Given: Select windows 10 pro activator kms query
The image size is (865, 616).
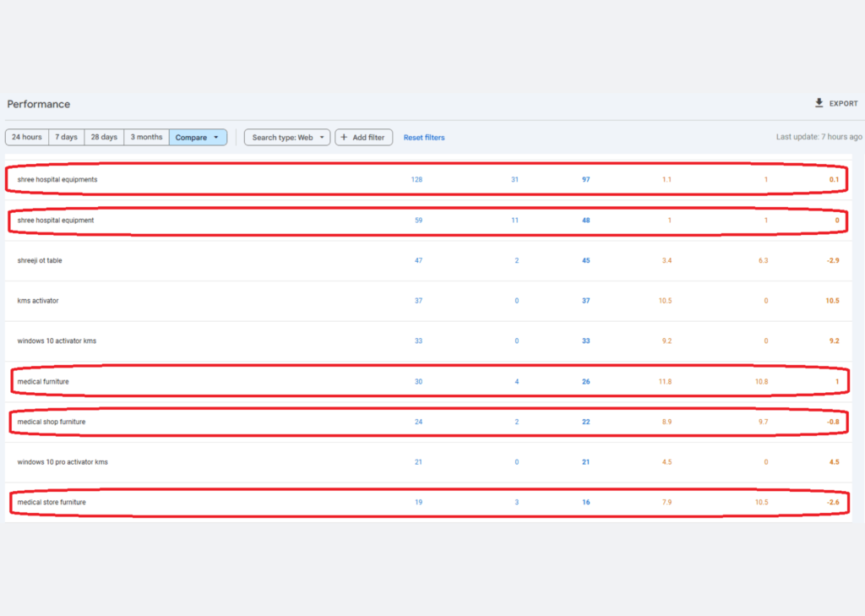Looking at the screenshot, I should coord(63,462).
